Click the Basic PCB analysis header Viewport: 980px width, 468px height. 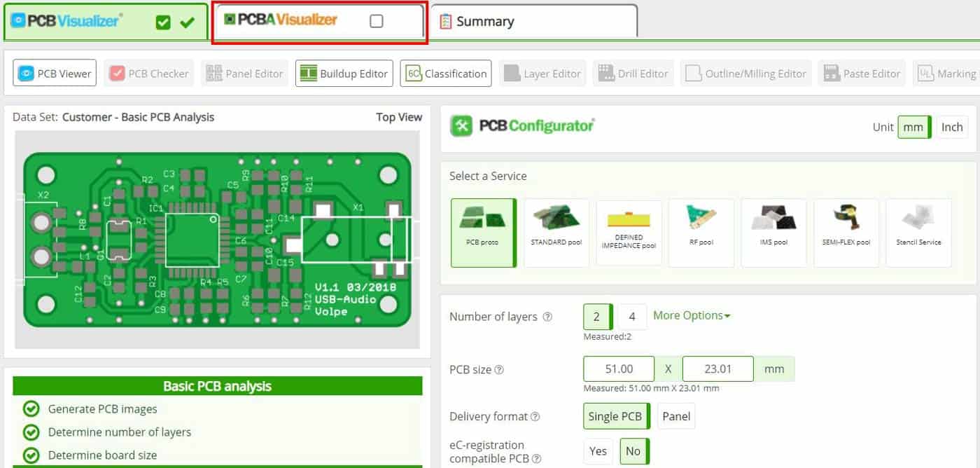coord(218,386)
